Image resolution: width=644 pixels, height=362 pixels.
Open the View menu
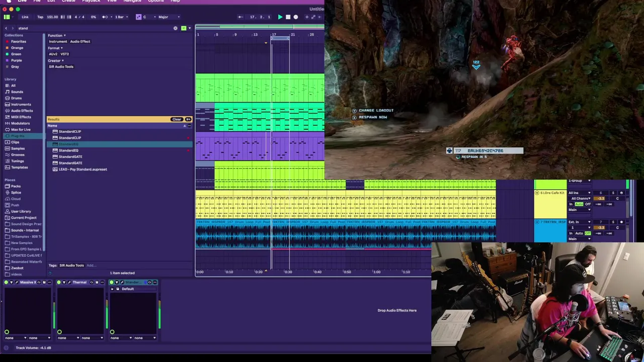(112, 1)
